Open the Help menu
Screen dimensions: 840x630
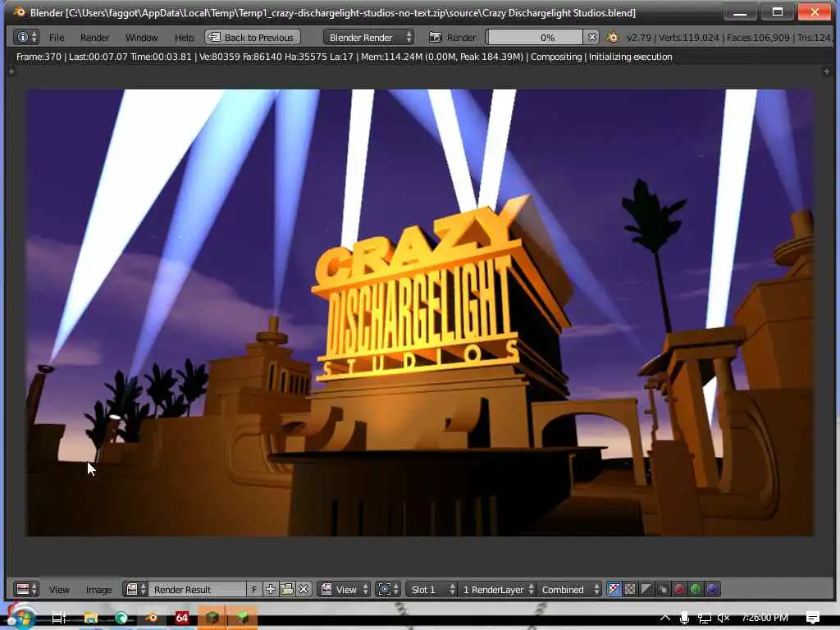184,38
